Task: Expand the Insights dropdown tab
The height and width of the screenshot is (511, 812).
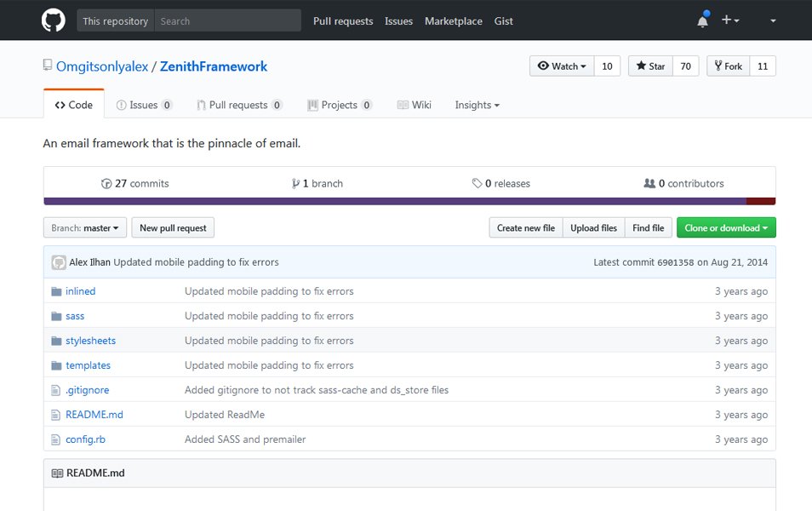Action: point(477,105)
